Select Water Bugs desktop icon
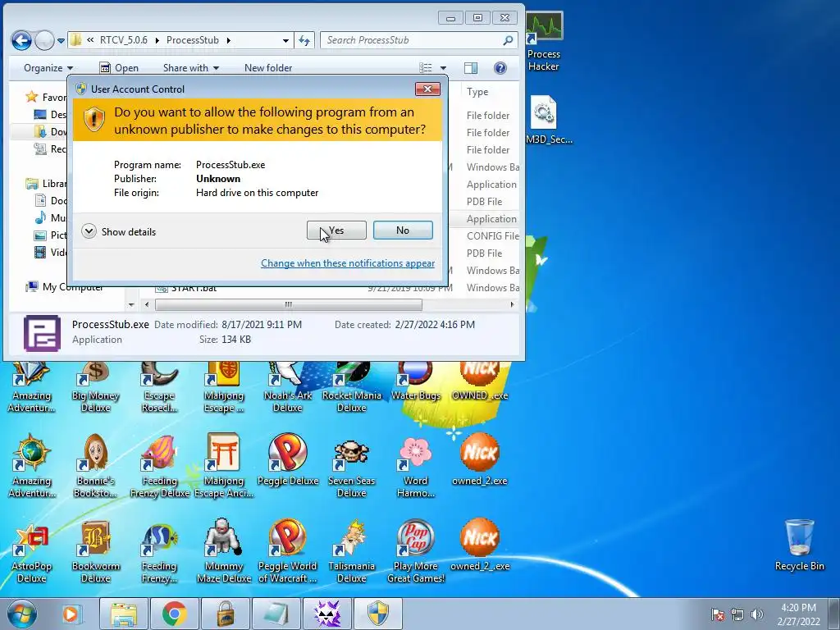 pos(416,381)
